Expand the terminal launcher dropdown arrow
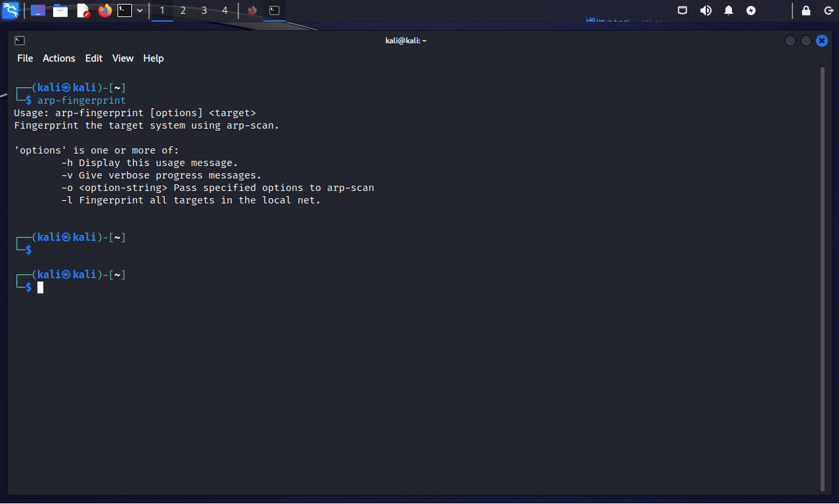Viewport: 839px width, 504px height. point(140,10)
